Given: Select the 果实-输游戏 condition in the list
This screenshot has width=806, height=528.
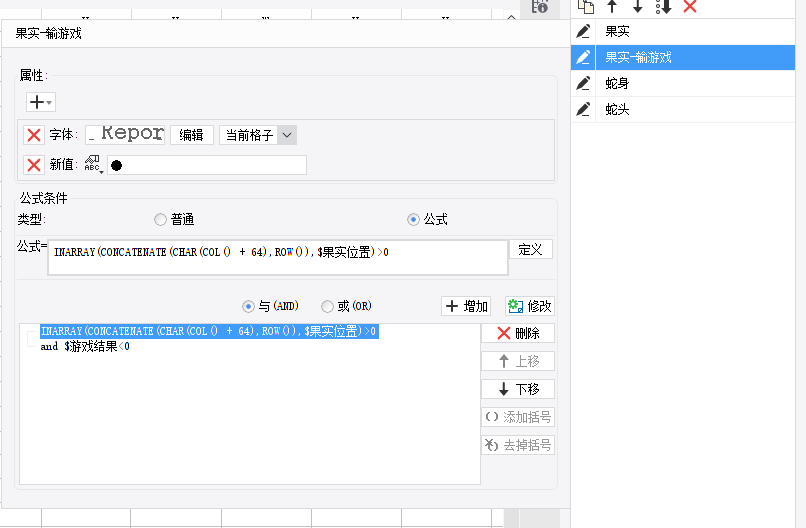Looking at the screenshot, I should tap(695, 57).
